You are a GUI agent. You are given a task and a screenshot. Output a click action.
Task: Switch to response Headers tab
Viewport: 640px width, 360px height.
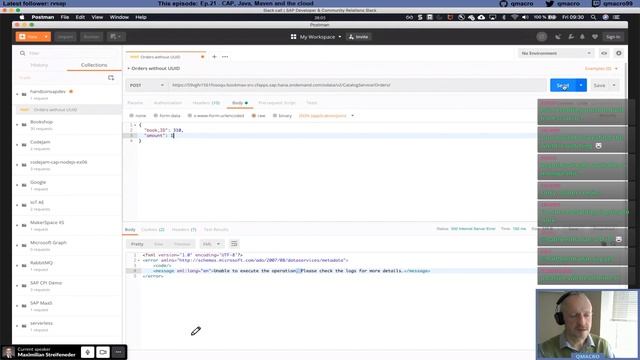(x=184, y=229)
